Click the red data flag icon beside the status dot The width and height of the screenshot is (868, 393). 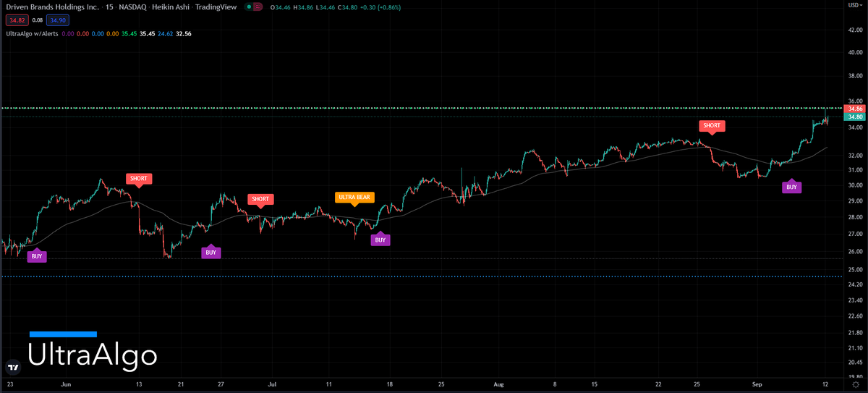click(x=258, y=7)
